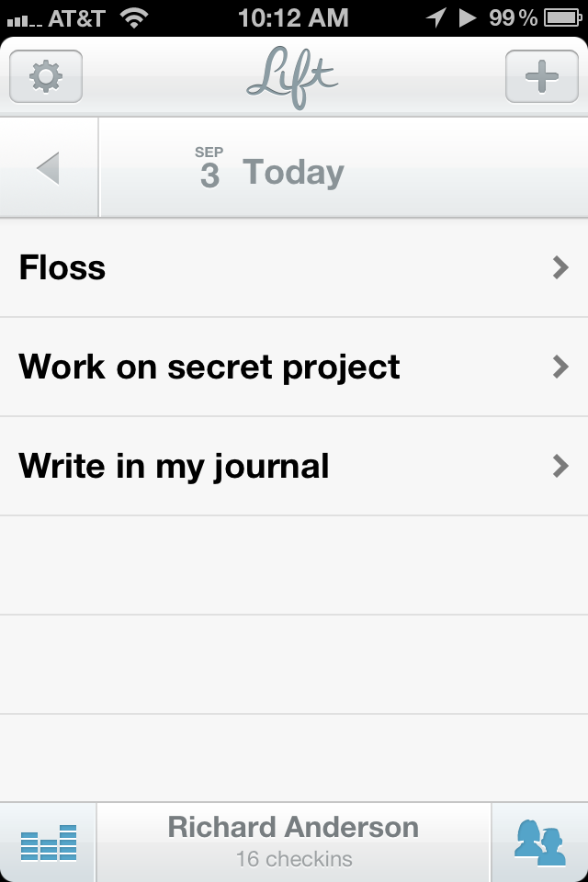Tap the SEP 3 date label
Viewport: 588px width, 882px height.
coord(209,167)
